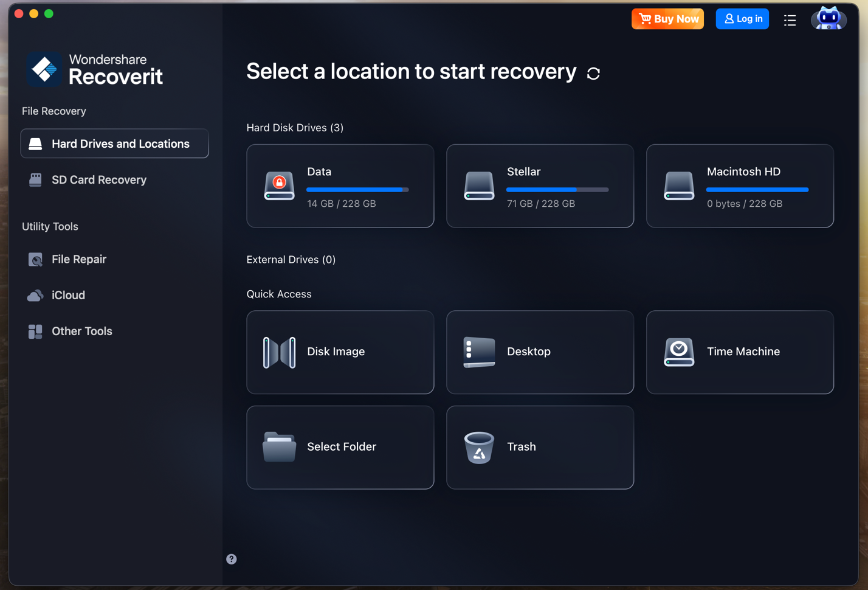Click the "File Recovery" sidebar heading

tap(54, 111)
